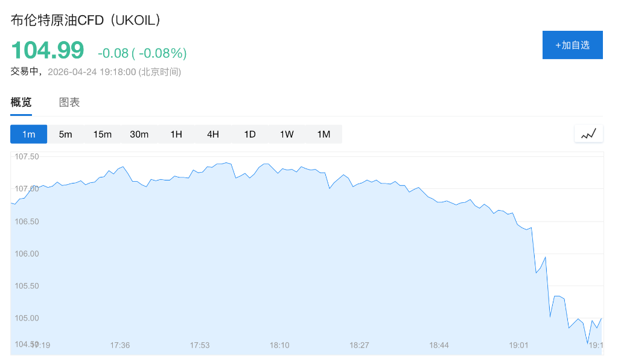
Task: Click the 布伦特原油CFD (UKOIL) title
Action: pos(86,20)
